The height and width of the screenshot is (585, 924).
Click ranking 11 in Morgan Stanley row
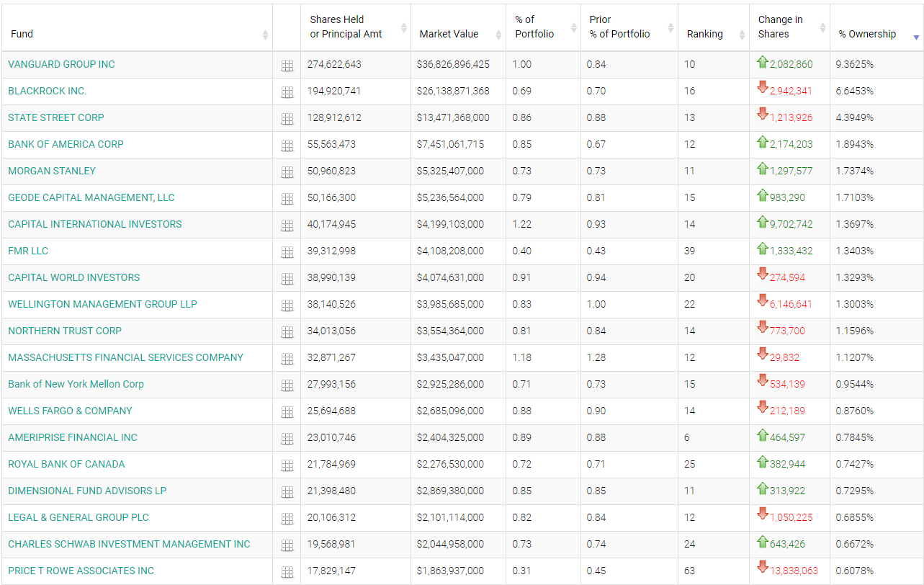click(689, 171)
